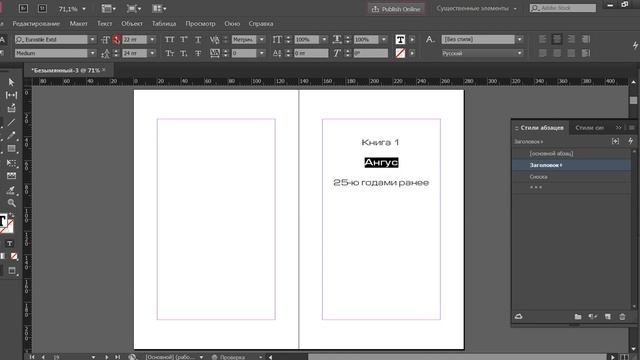
Task: Select the Line tool
Action: [x=11, y=122]
